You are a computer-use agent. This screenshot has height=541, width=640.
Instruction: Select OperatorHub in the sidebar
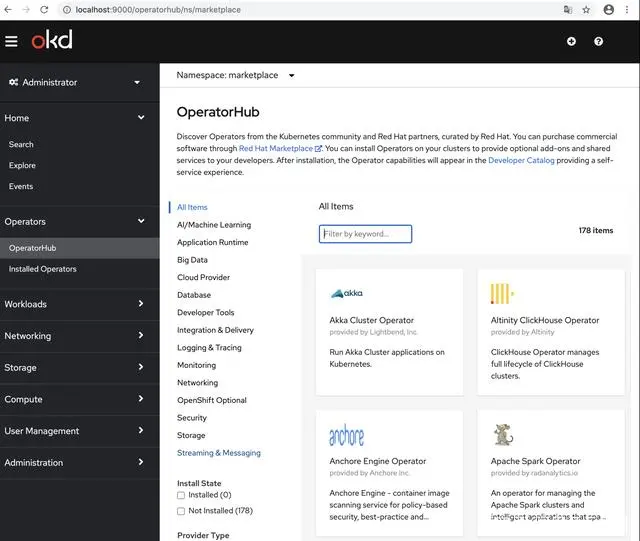pyautogui.click(x=80, y=248)
